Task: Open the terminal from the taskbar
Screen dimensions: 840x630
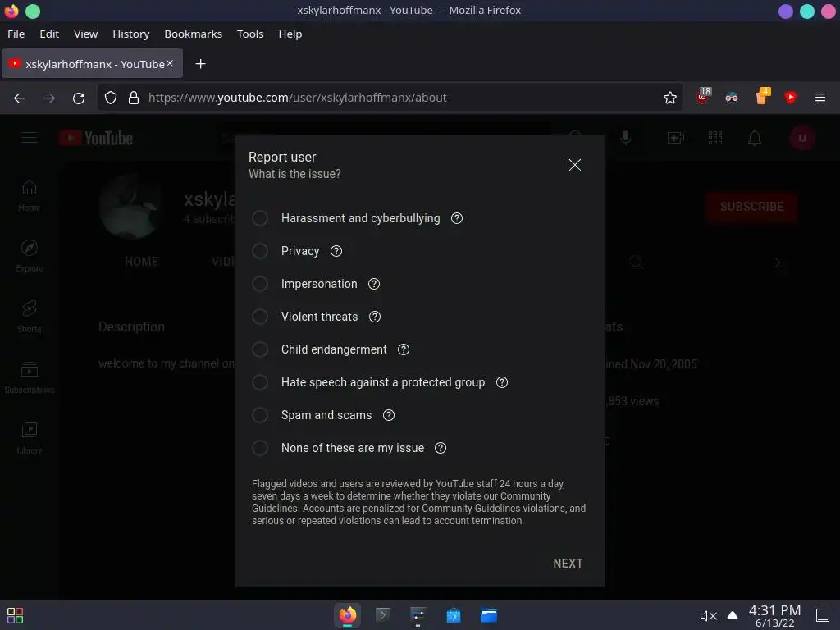Action: [382, 615]
